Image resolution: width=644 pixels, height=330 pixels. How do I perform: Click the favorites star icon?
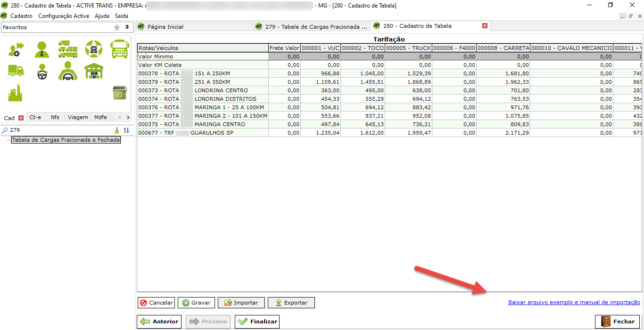click(x=117, y=27)
